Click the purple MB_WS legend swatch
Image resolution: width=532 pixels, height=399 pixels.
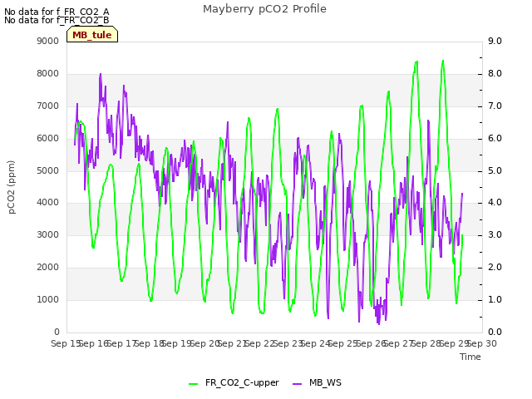[297, 384]
